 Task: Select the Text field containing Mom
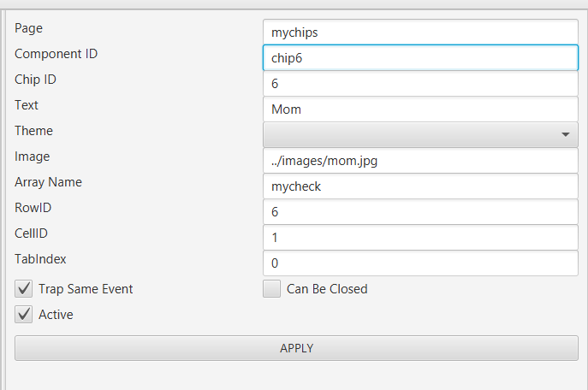click(x=420, y=109)
